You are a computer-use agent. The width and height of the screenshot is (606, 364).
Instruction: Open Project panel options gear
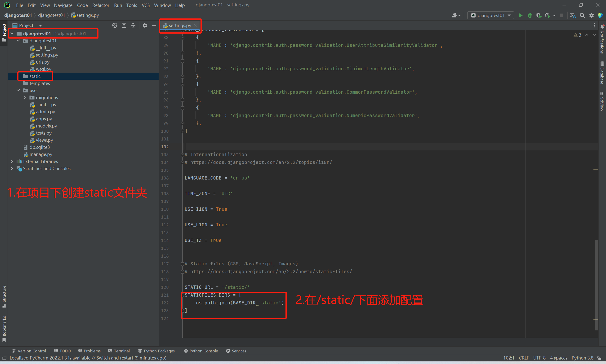[145, 25]
